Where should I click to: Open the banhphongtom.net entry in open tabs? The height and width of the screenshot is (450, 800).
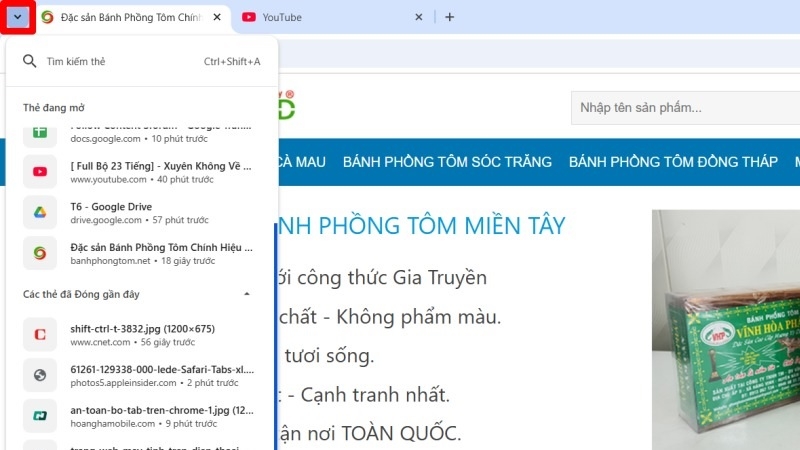[x=142, y=254]
